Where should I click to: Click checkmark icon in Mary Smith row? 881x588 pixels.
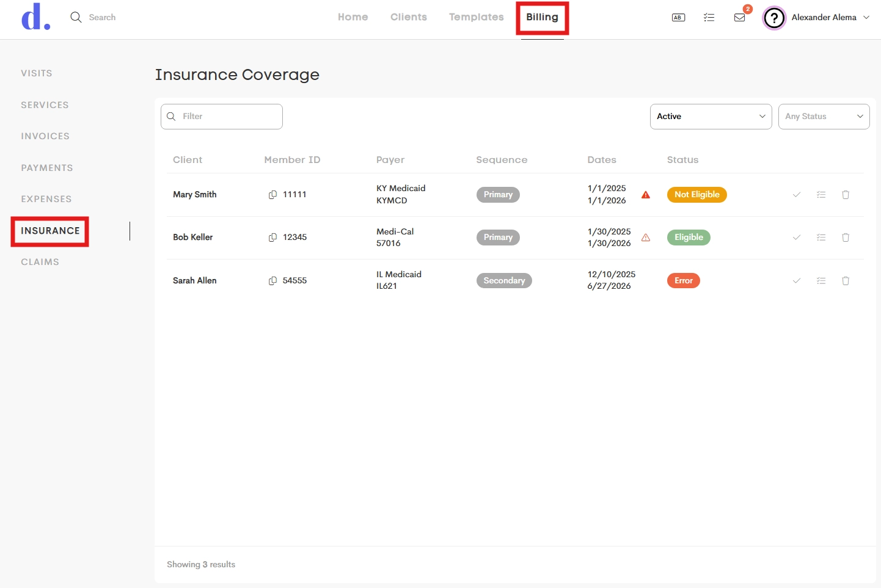(x=797, y=195)
